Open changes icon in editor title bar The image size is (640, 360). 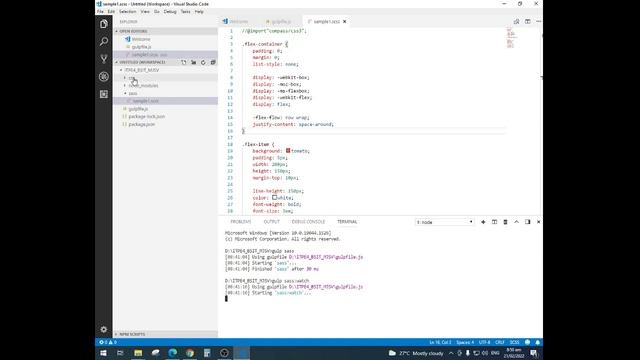click(516, 22)
